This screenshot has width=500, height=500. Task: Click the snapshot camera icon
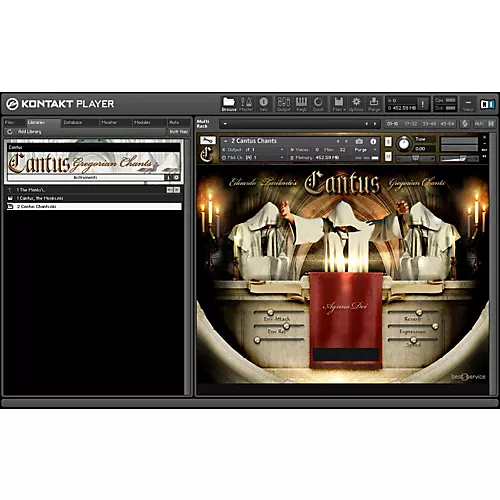click(359, 141)
